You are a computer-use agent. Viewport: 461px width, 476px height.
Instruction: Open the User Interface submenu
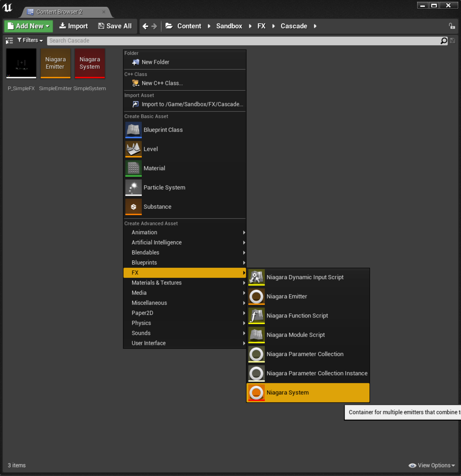click(184, 343)
